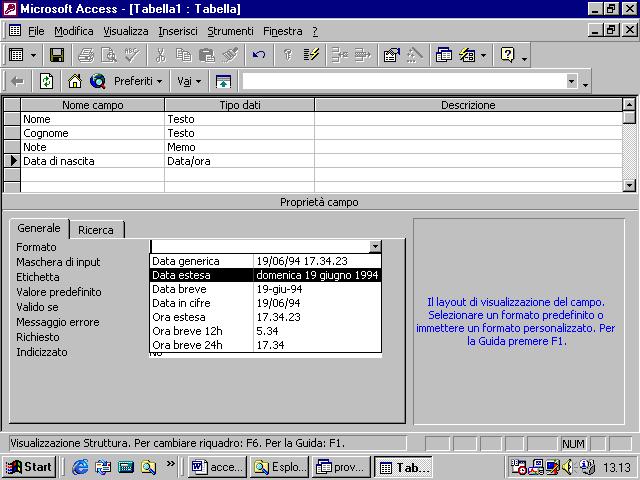640x480 pixels.
Task: Choose Data generica format option
Action: (x=266, y=261)
